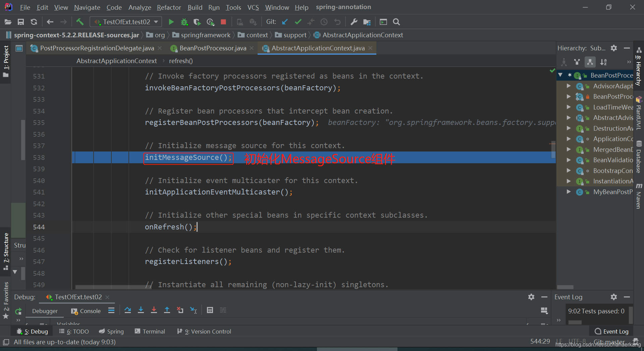
Task: Expand the DestructionAw hierarchy node
Action: coord(569,128)
